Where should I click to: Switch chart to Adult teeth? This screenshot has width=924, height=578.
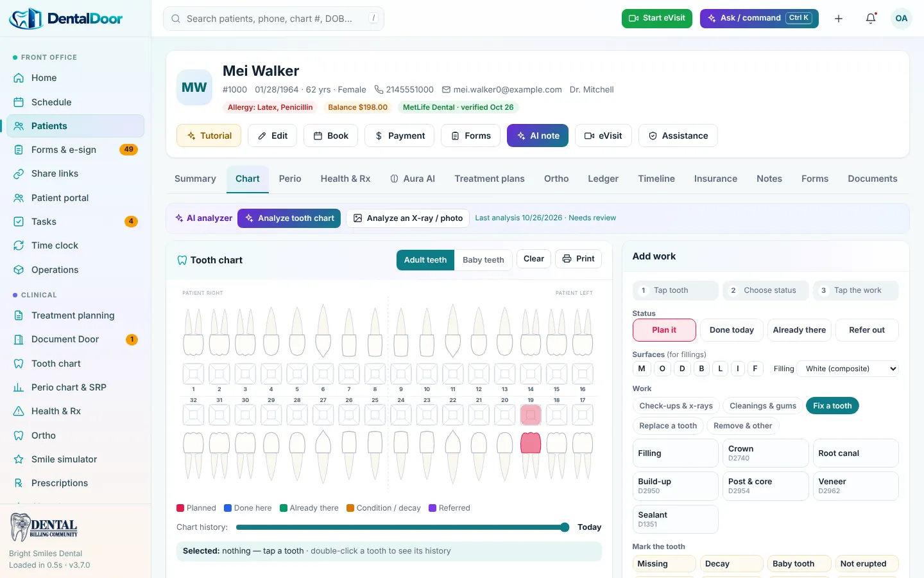425,260
